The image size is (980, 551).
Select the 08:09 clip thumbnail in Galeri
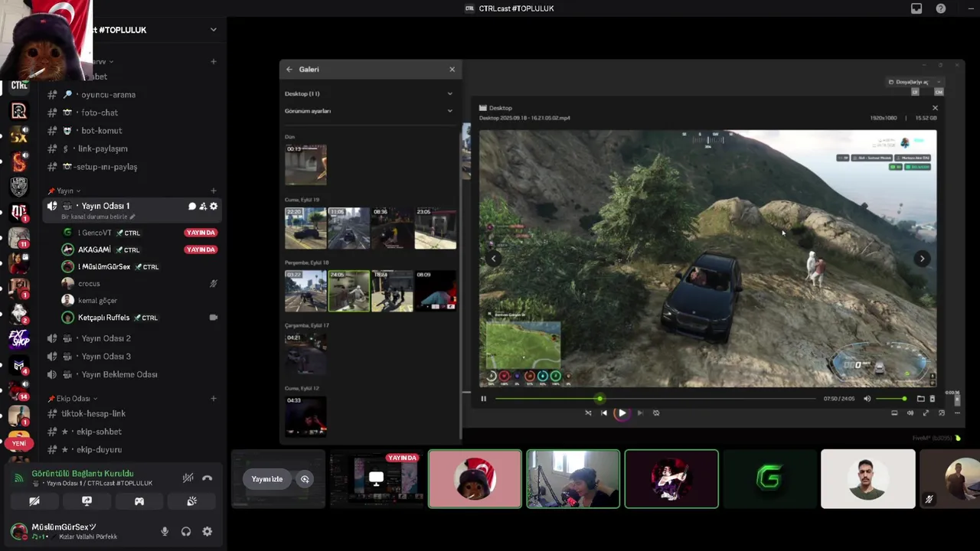tap(436, 291)
